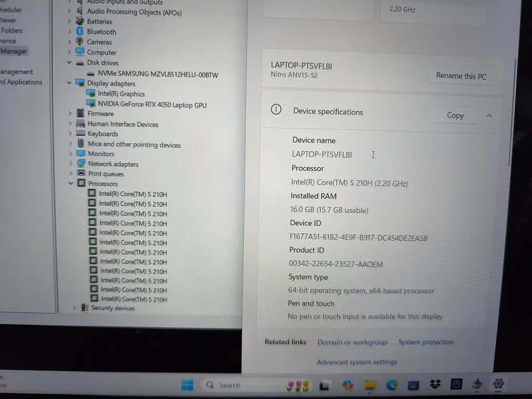This screenshot has width=532, height=399.
Task: Collapse the Processors category arrow
Action: pos(71,183)
